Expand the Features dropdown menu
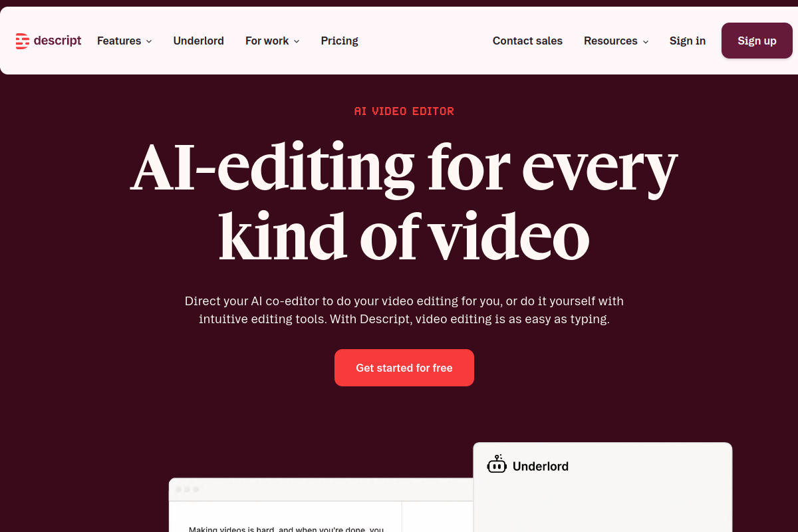Screen dimensions: 798x532 (x=124, y=41)
